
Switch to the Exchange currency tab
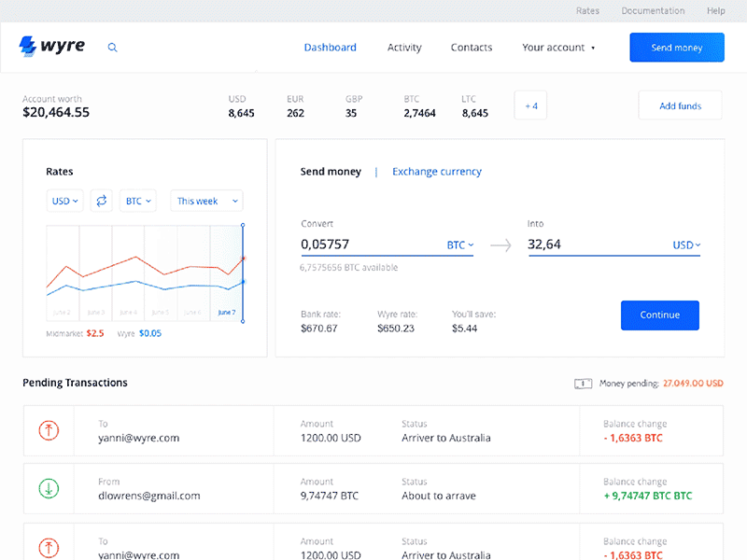pyautogui.click(x=437, y=172)
